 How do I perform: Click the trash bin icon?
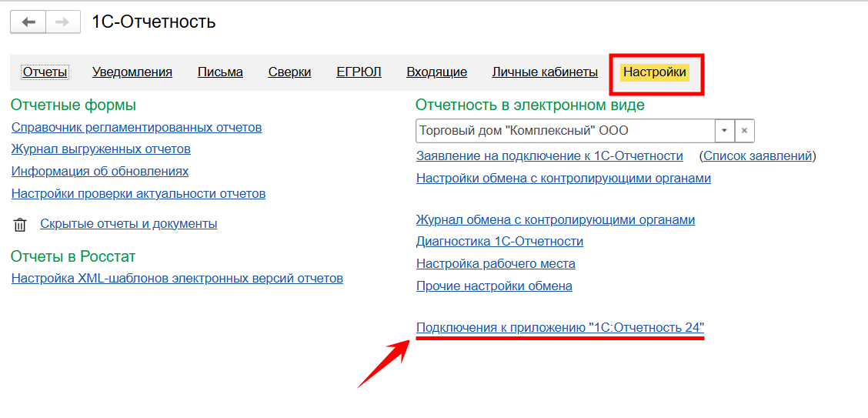20,225
